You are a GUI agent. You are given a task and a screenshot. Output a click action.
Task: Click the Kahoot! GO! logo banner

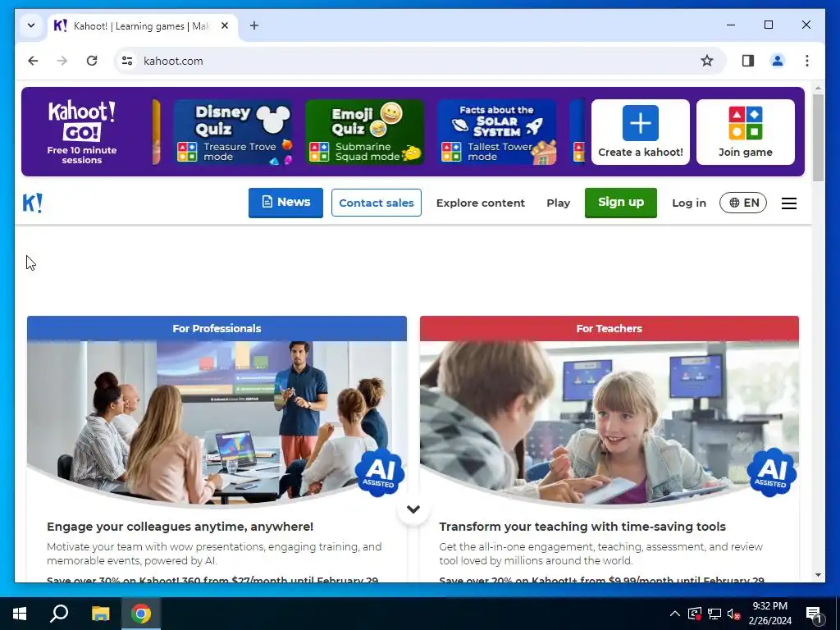click(82, 132)
